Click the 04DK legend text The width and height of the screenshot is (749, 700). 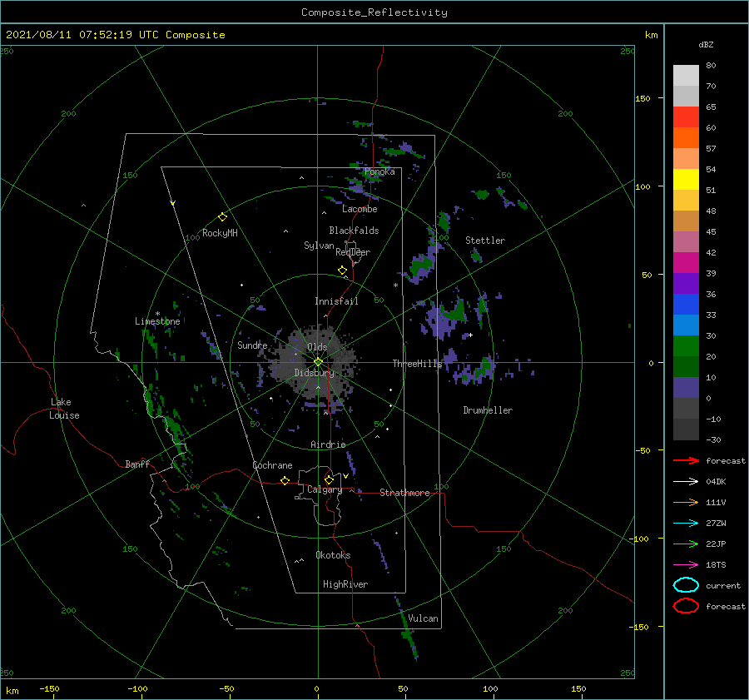click(x=716, y=482)
